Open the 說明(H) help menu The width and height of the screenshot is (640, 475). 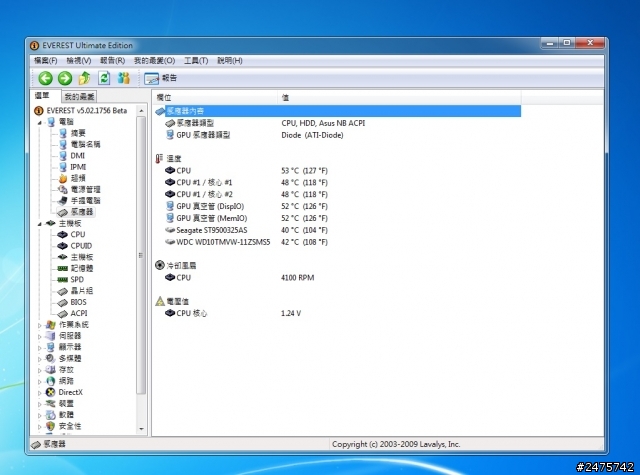230,61
